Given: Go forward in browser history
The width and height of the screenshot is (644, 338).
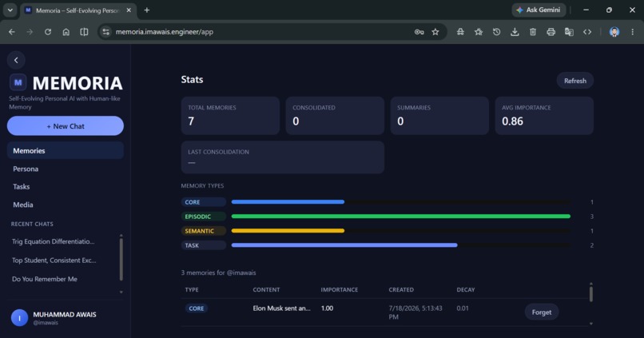Looking at the screenshot, I should pyautogui.click(x=30, y=32).
